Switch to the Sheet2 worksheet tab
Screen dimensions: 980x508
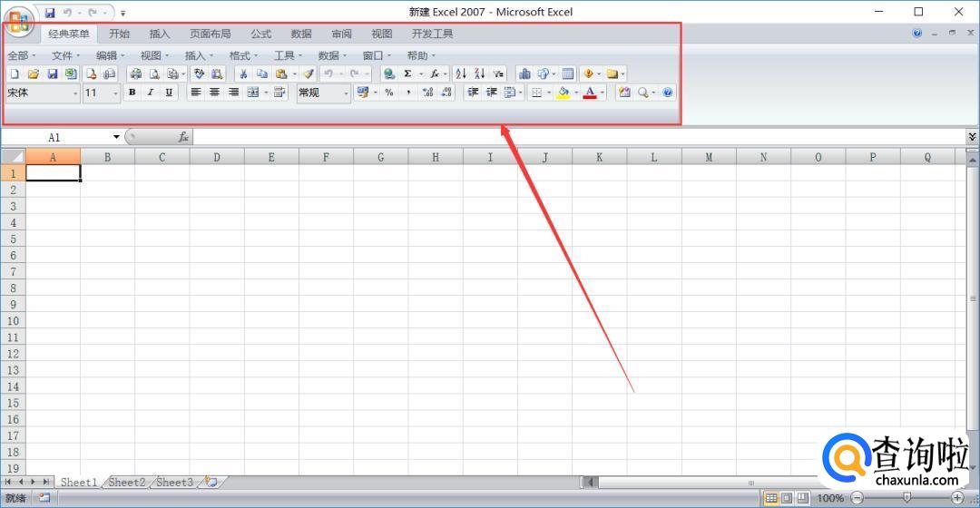pyautogui.click(x=127, y=482)
